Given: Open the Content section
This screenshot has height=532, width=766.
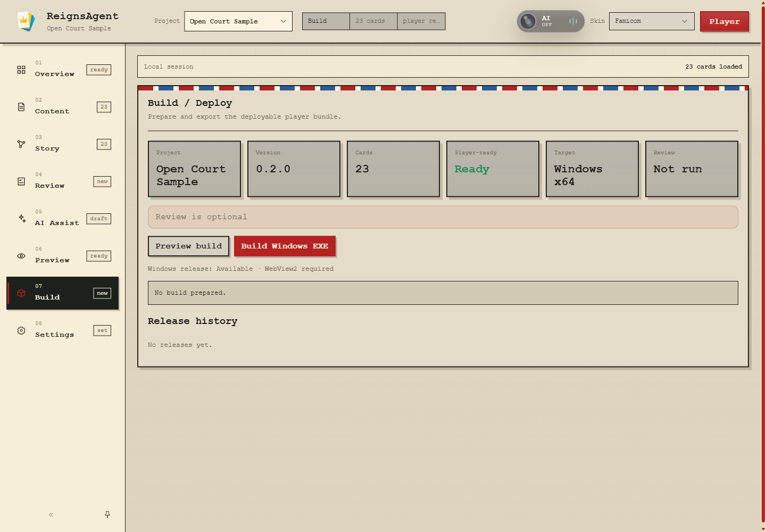Looking at the screenshot, I should (63, 107).
